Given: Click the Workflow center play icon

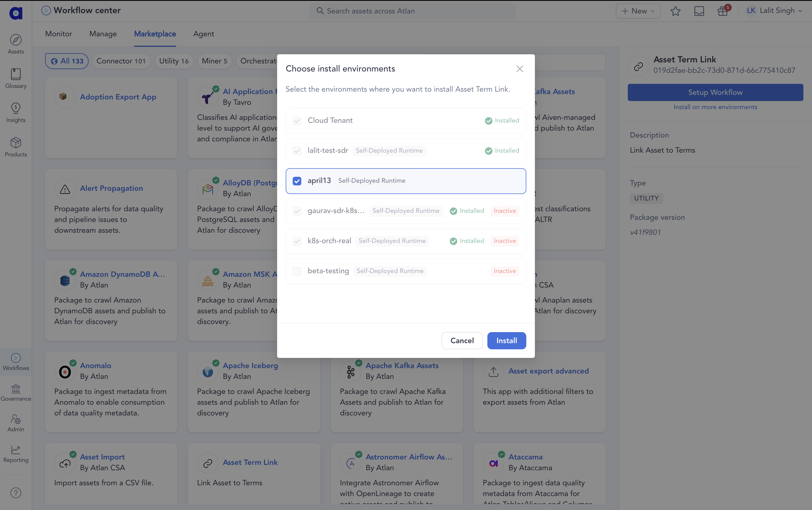Looking at the screenshot, I should click(x=46, y=10).
